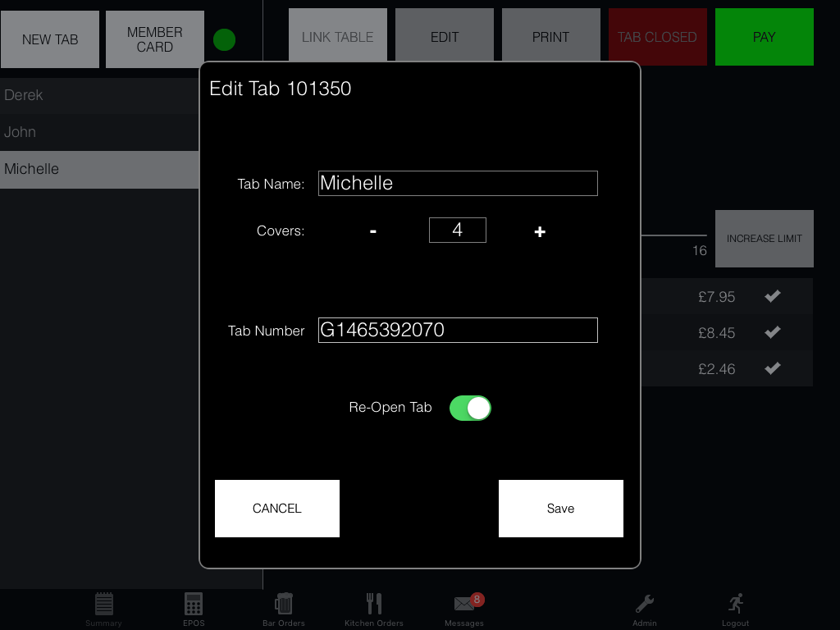The image size is (840, 630).
Task: Select John's tab in the list
Action: 98,132
